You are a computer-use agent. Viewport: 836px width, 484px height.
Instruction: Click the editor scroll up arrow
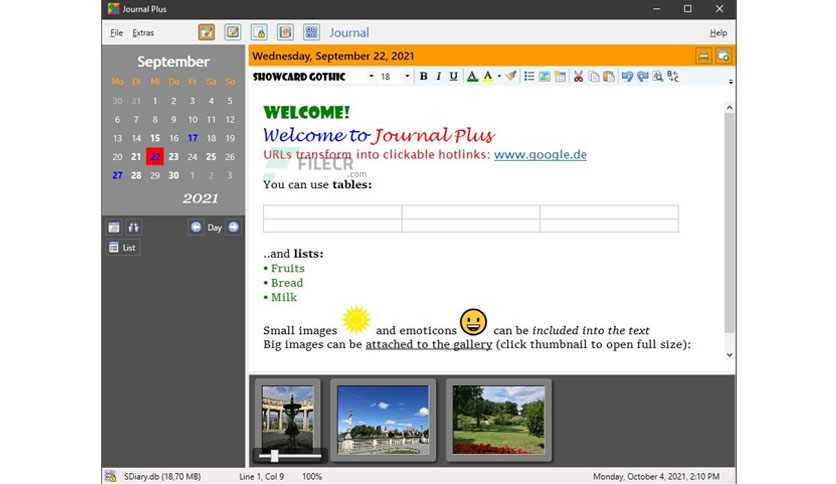tap(729, 108)
